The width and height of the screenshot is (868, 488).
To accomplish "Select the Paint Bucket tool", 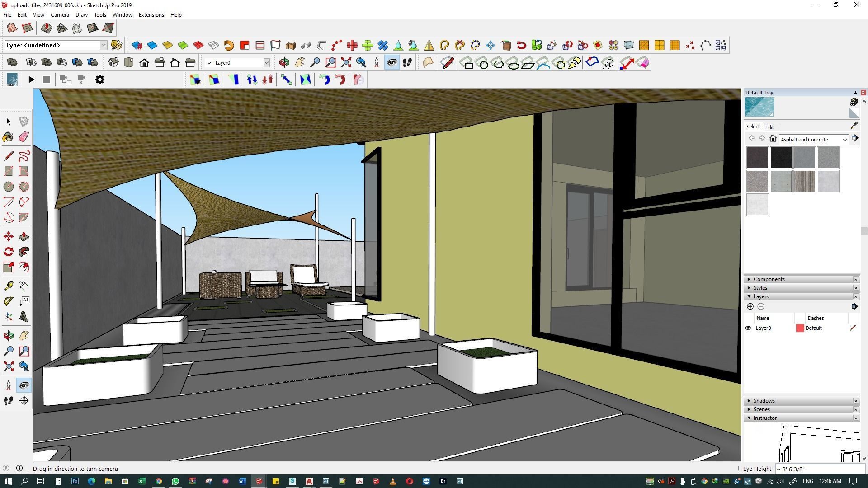I will [x=8, y=137].
